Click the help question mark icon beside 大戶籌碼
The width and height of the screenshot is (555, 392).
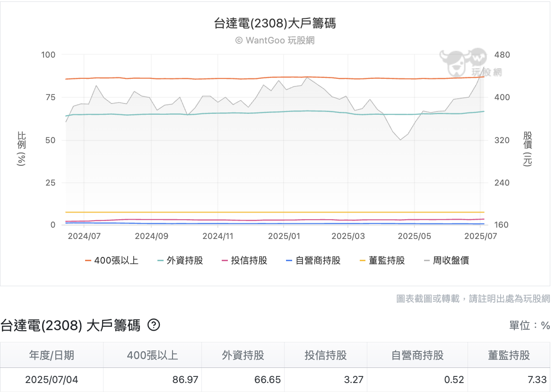click(154, 324)
